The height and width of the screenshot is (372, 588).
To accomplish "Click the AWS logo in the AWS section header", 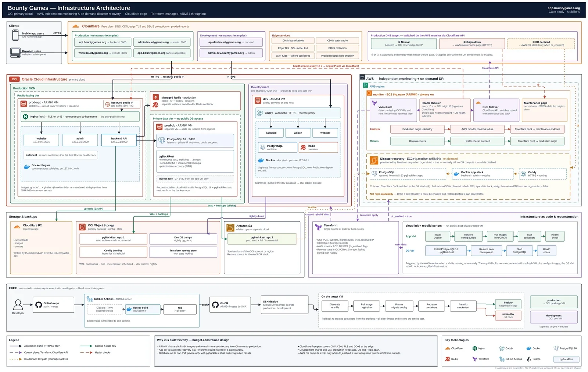I will (362, 77).
